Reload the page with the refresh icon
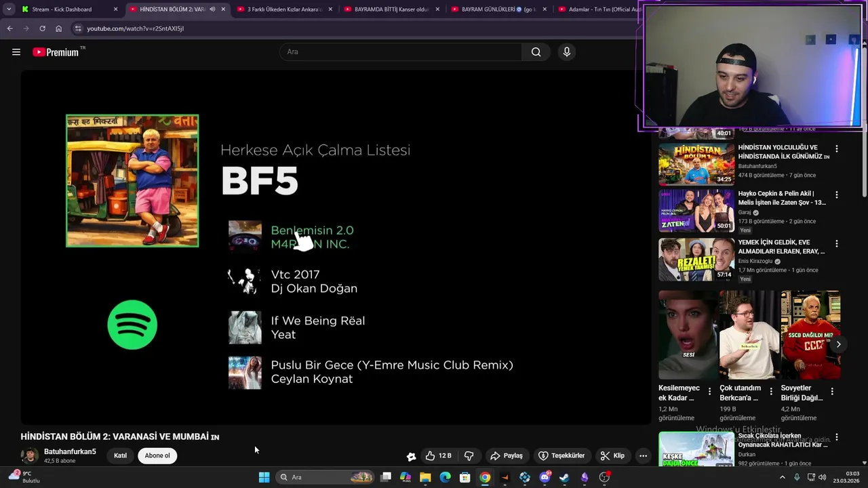Screen dimensions: 868x488 tap(42, 28)
